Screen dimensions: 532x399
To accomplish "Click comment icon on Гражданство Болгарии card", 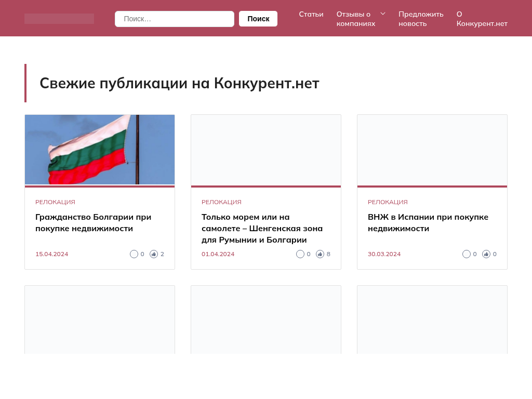I will tap(134, 254).
